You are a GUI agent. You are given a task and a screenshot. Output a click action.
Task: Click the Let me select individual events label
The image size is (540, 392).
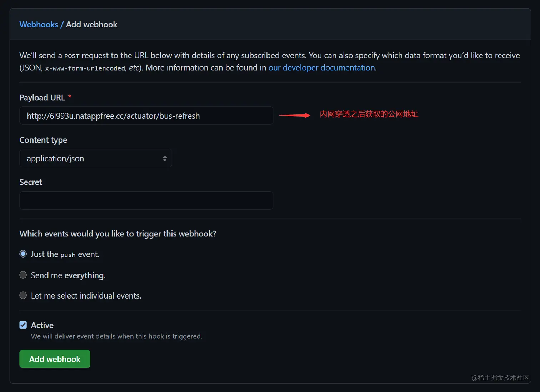coord(86,296)
